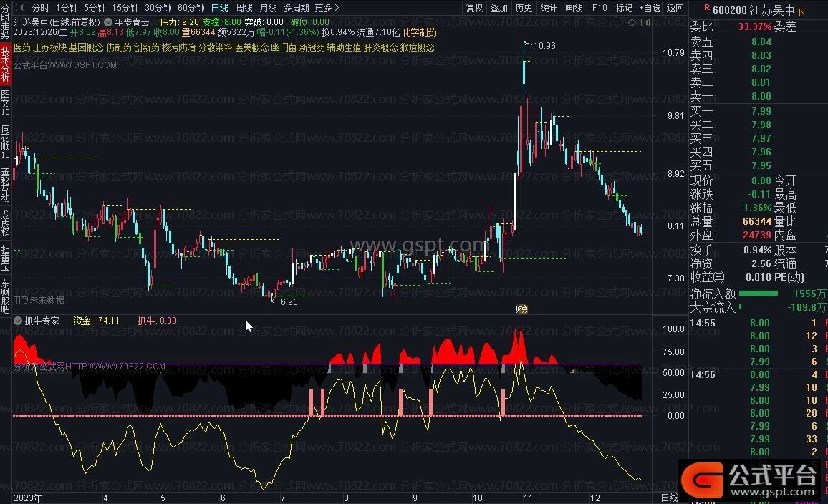Activate the 画线 drawing tool button

pyautogui.click(x=574, y=8)
